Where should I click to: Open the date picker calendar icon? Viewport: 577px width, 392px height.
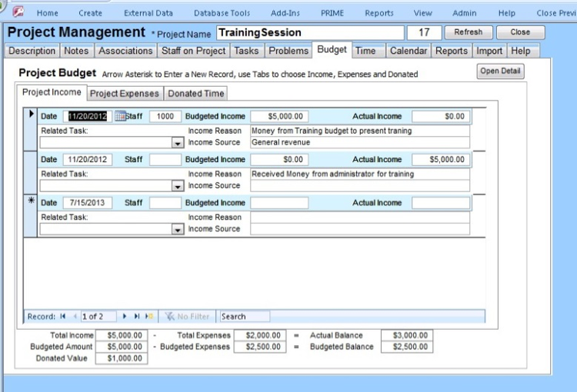point(120,117)
